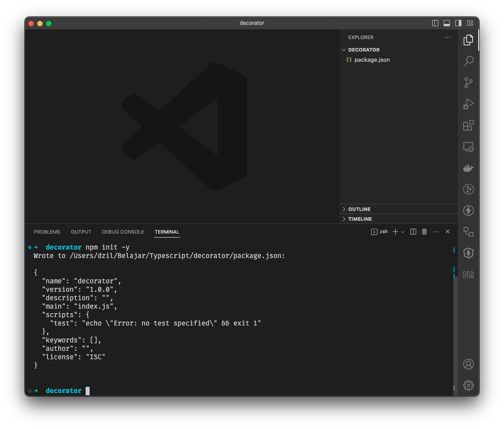Viewport: 504px width, 429px height.
Task: Open the Remote Explorer view
Action: (469, 147)
